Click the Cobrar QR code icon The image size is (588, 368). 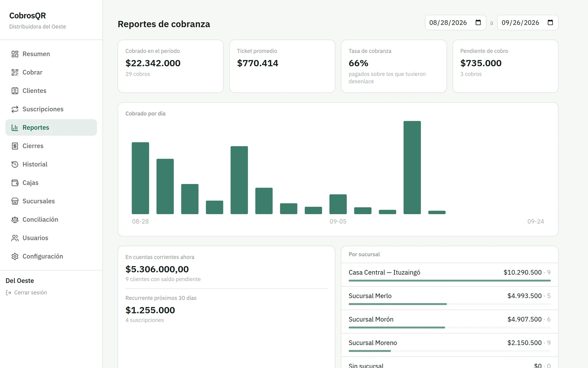(15, 72)
